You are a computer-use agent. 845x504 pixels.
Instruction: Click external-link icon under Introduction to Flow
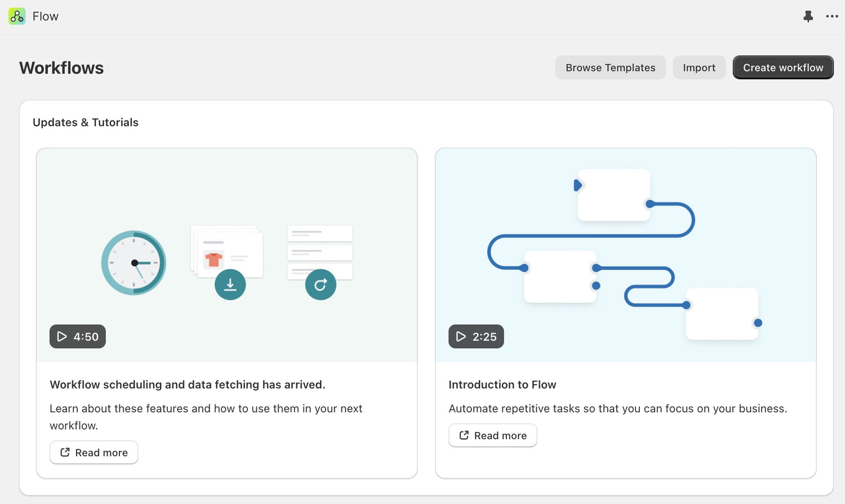click(464, 435)
